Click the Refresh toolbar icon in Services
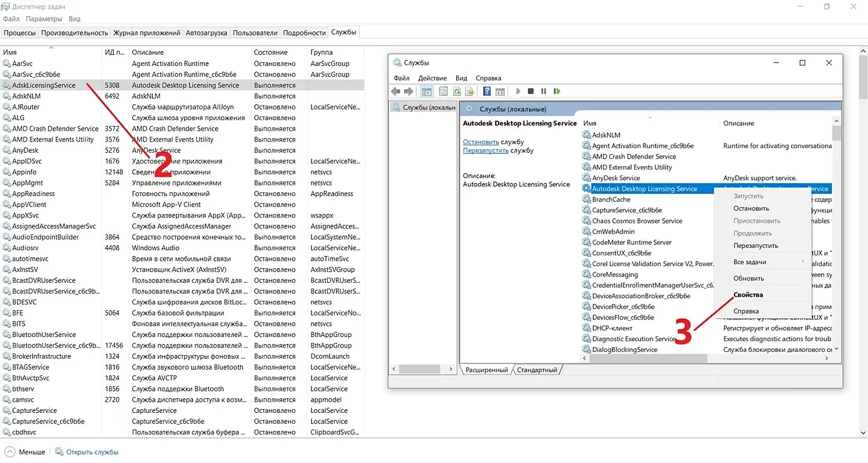The image size is (868, 463). point(457,92)
